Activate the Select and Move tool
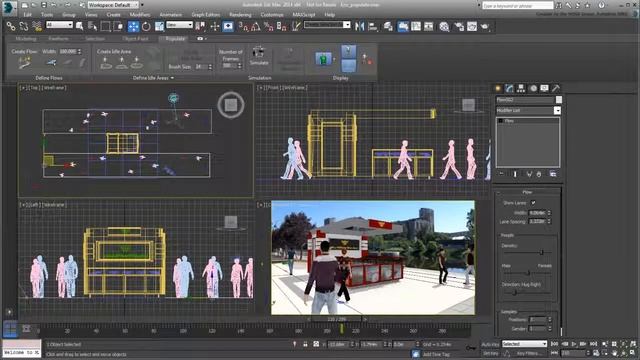Viewport: 640px width, 360px height. pos(133,27)
